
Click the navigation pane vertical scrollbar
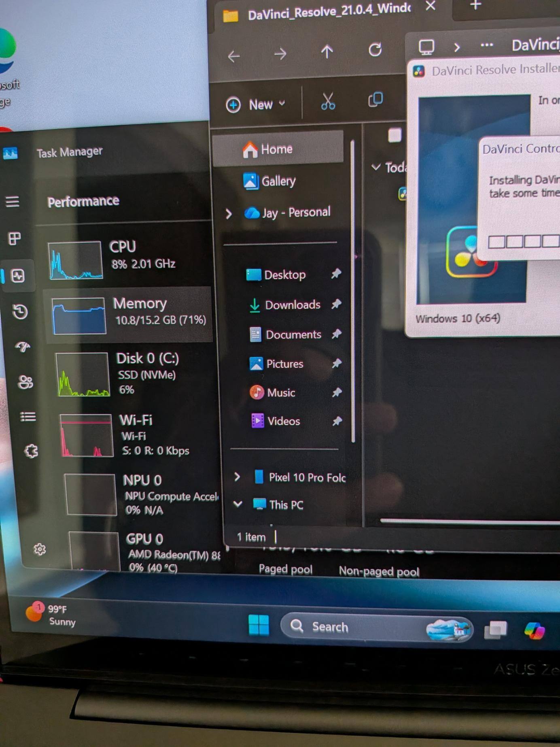[x=353, y=292]
